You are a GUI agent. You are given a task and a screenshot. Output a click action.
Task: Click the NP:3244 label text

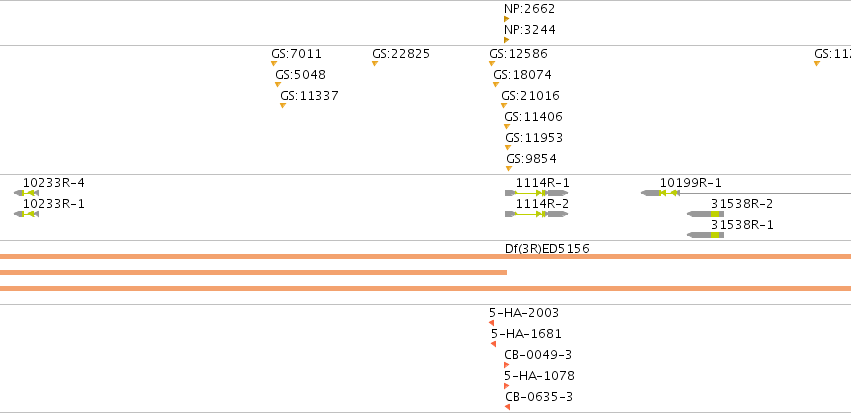point(530,30)
